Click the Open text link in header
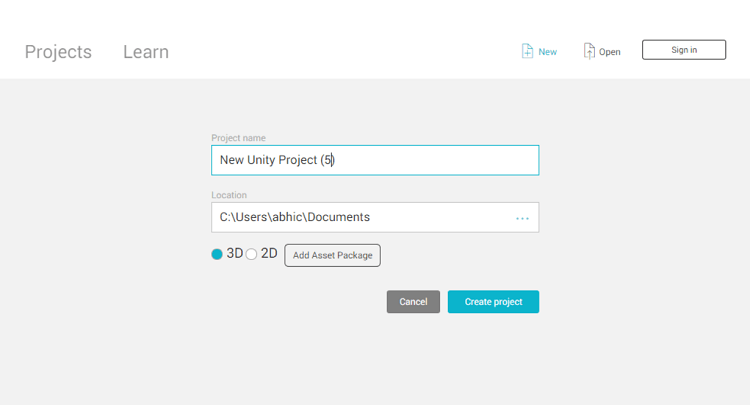 point(610,52)
